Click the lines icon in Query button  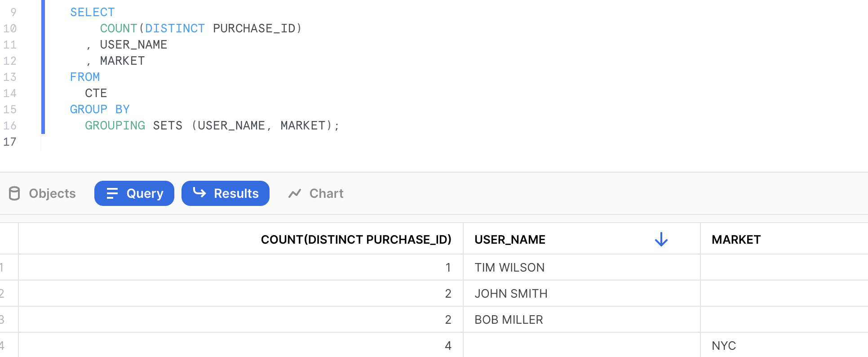112,193
